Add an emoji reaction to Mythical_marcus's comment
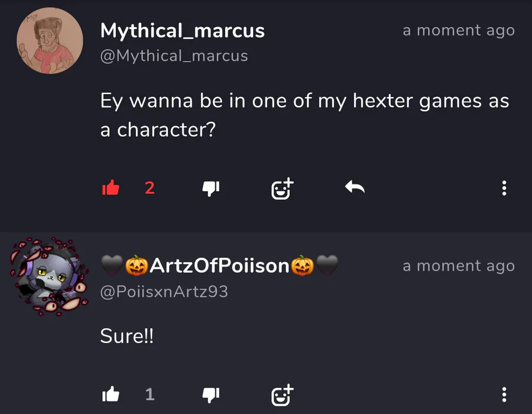This screenshot has height=414, width=532. (x=282, y=188)
